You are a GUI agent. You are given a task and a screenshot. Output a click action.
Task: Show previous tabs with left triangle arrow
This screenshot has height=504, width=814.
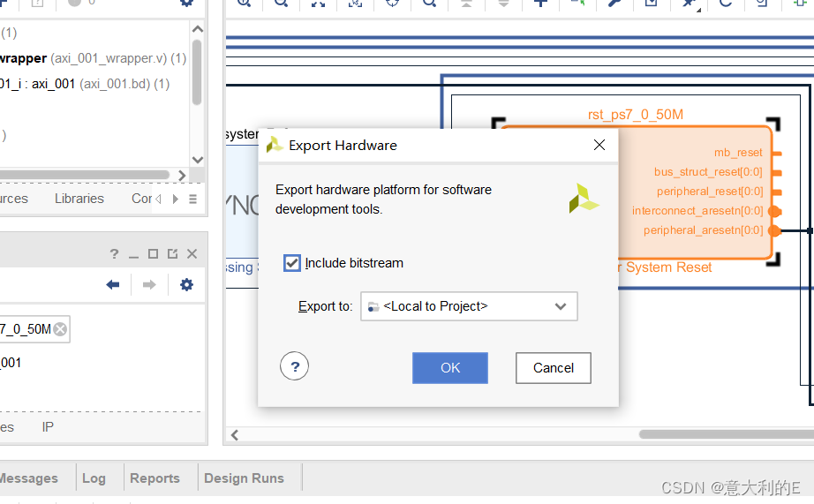tap(158, 199)
